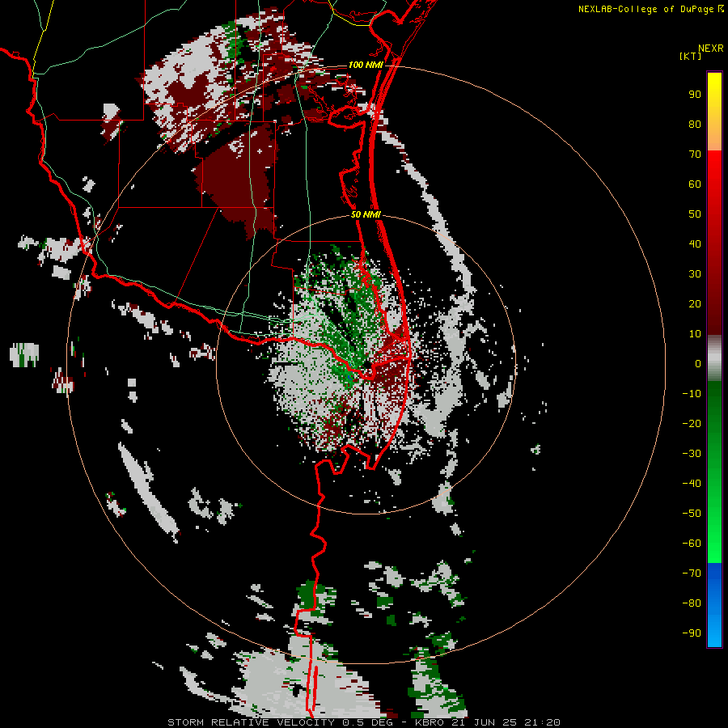Click the 50 NMI range ring label
Viewport: 728px width, 728px height.
pyautogui.click(x=366, y=214)
